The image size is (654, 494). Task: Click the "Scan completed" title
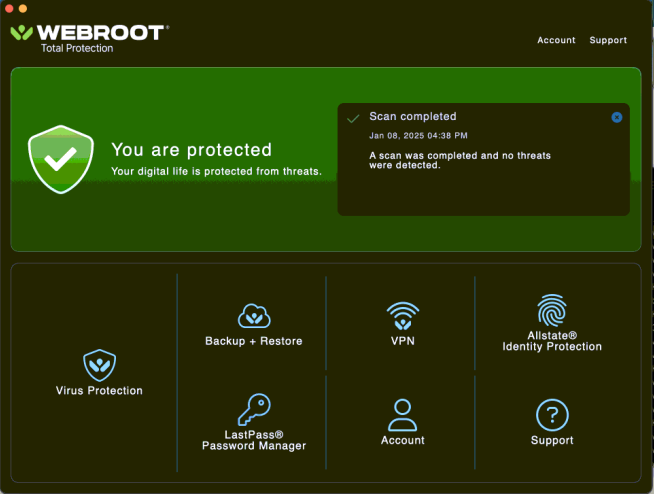coord(413,116)
